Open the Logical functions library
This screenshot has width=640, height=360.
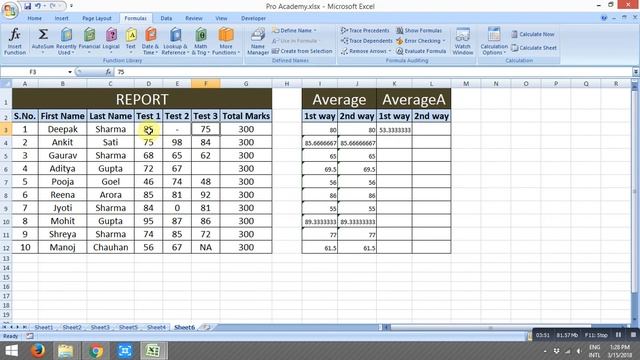pos(111,41)
